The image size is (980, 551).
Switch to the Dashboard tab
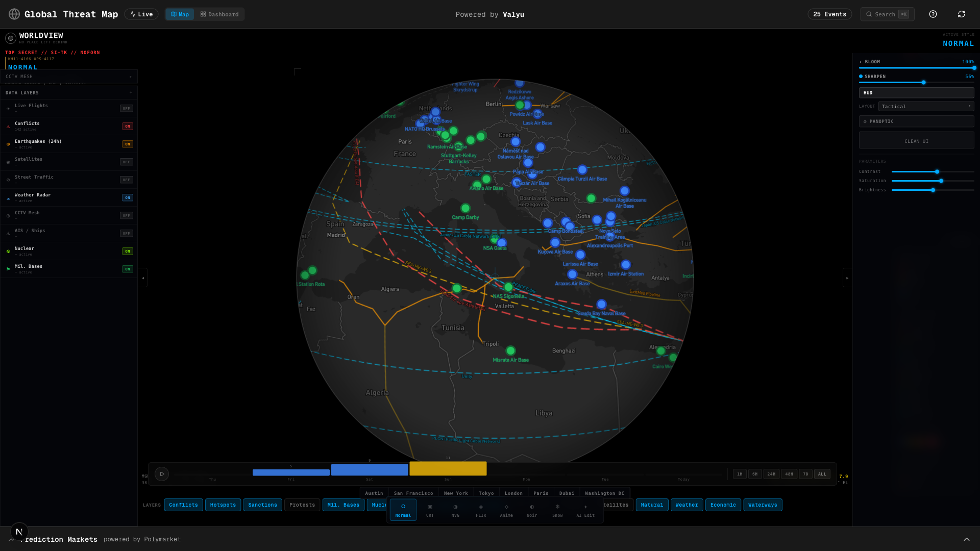point(219,14)
